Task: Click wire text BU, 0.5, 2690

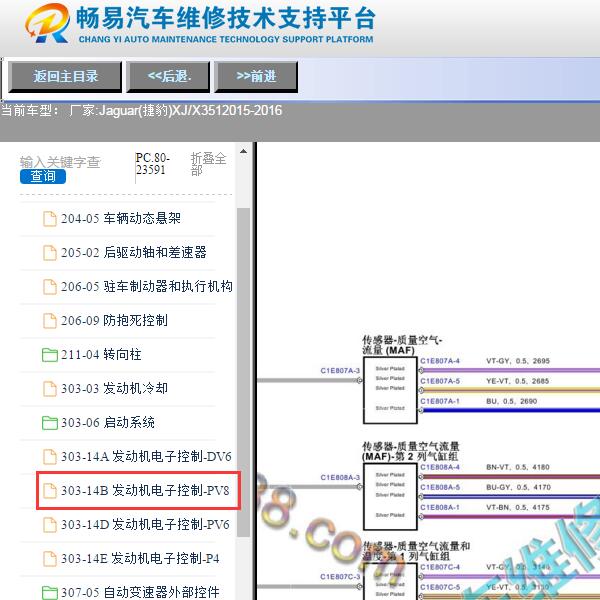Action: (x=512, y=401)
